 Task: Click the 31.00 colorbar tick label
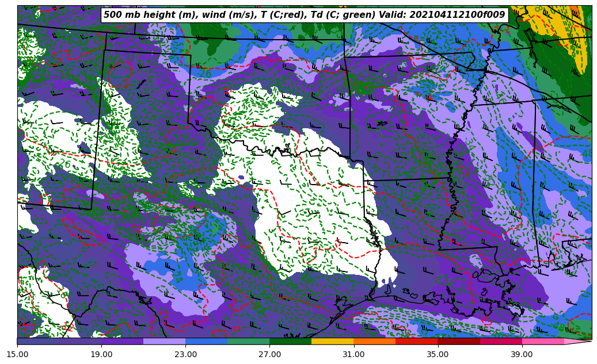click(x=353, y=354)
